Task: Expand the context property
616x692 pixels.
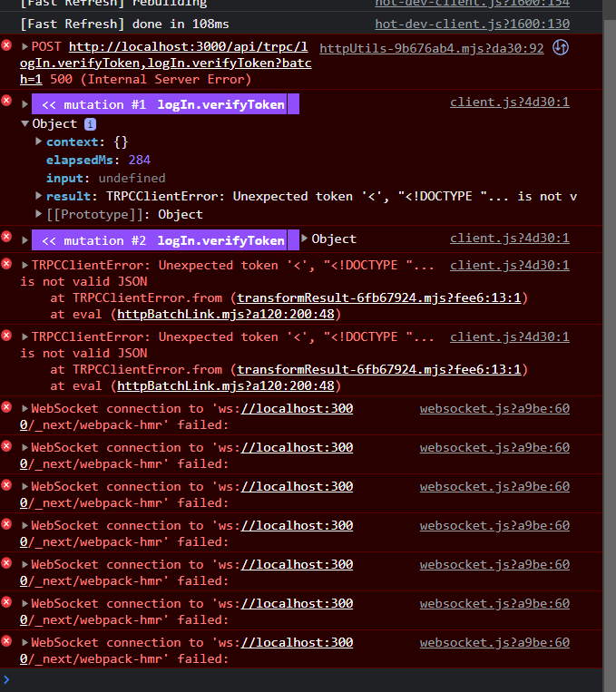Action: 39,141
